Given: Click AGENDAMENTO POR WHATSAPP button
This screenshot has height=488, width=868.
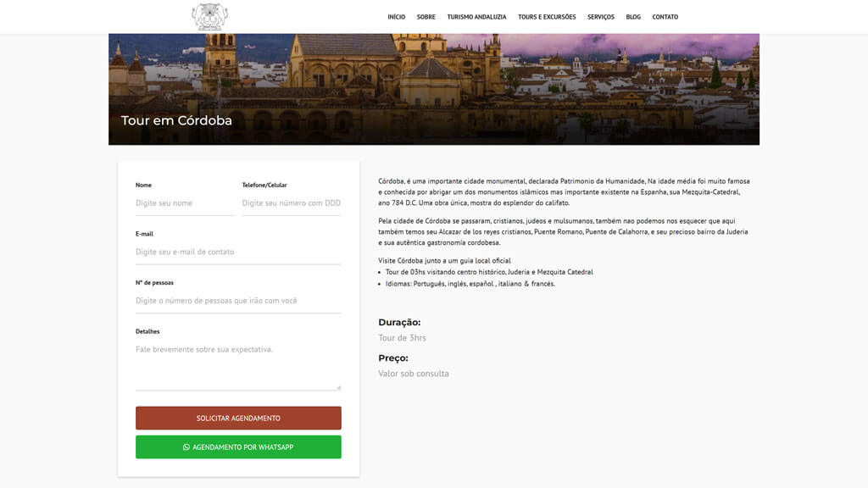Looking at the screenshot, I should tap(238, 447).
